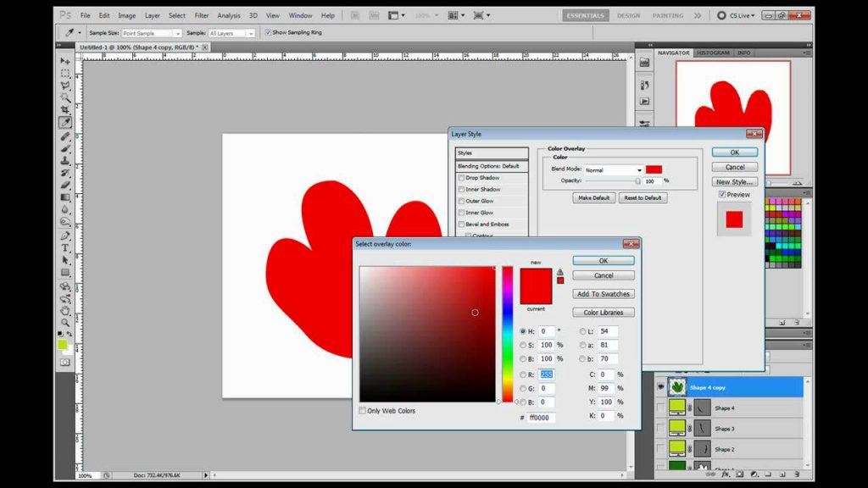Open the Sample Size dropdown
The height and width of the screenshot is (488, 868).
click(151, 33)
